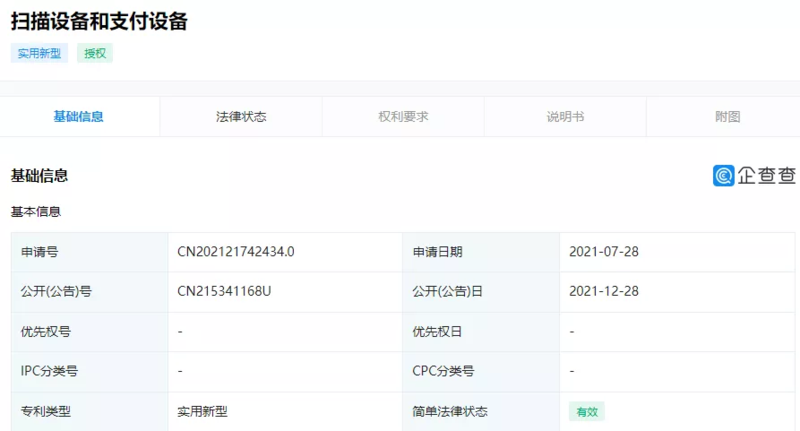Click the 申请日期 label cell
This screenshot has height=431, width=800.
click(481, 252)
